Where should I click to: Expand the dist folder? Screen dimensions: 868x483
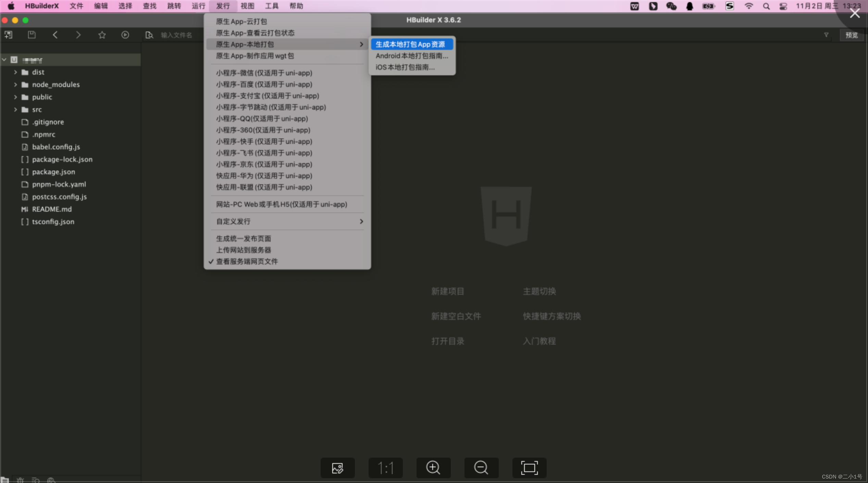[15, 72]
